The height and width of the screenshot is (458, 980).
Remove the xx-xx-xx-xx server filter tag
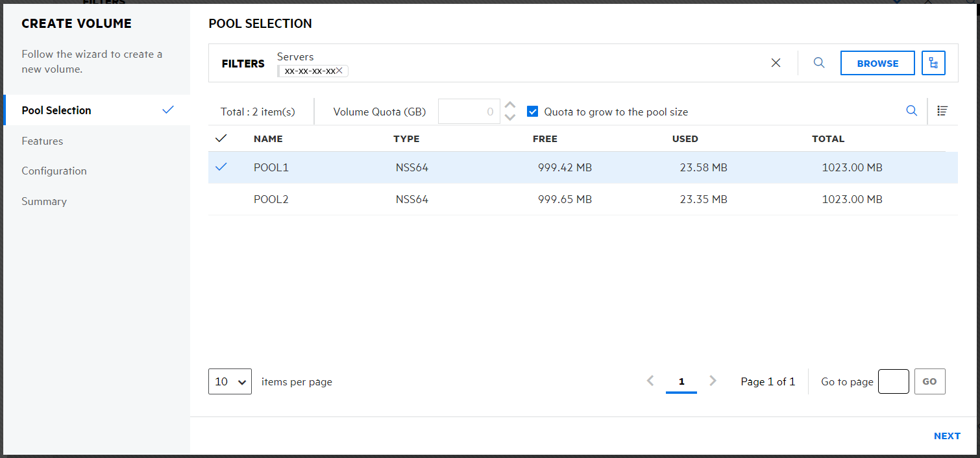(339, 71)
